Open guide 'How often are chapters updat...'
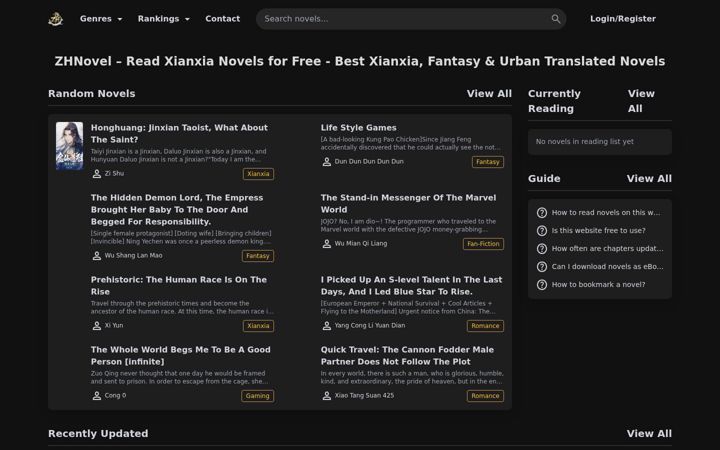 (x=607, y=248)
